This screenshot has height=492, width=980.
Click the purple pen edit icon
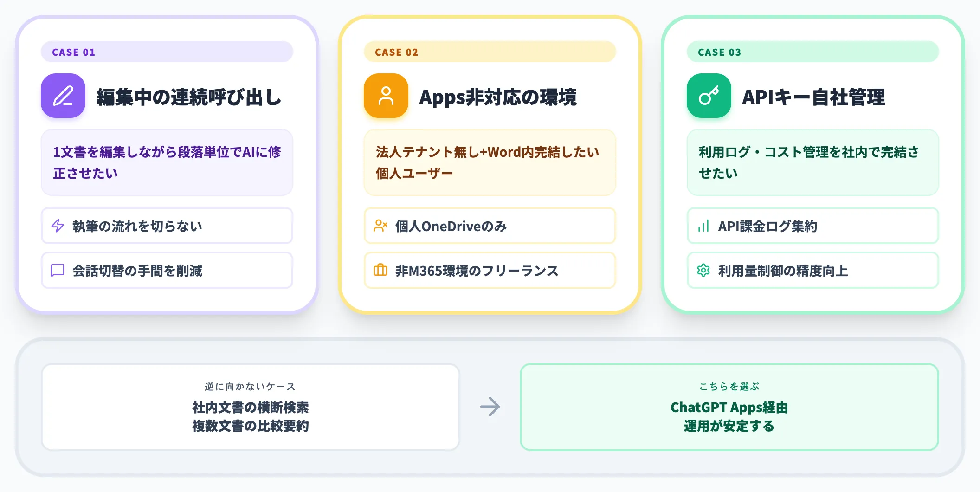tap(63, 96)
